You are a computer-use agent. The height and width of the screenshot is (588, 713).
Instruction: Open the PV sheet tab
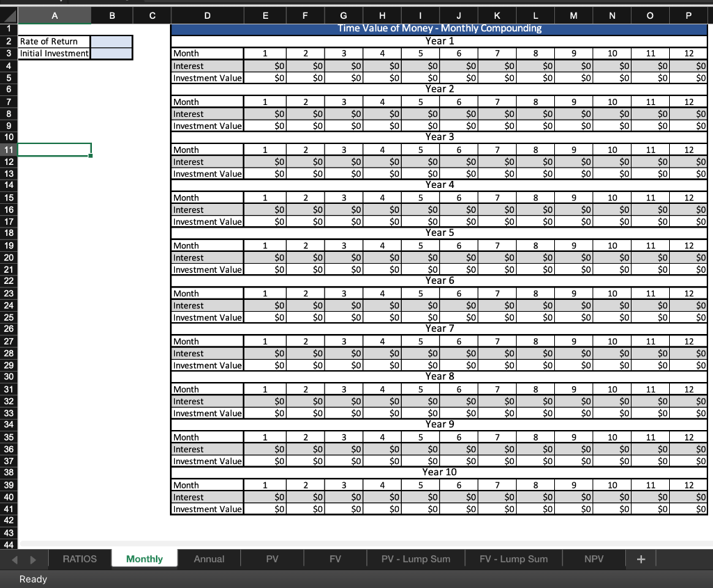(x=272, y=559)
